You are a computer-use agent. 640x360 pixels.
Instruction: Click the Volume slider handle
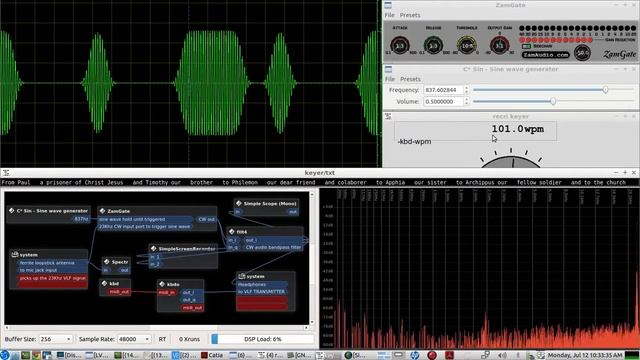(x=553, y=101)
